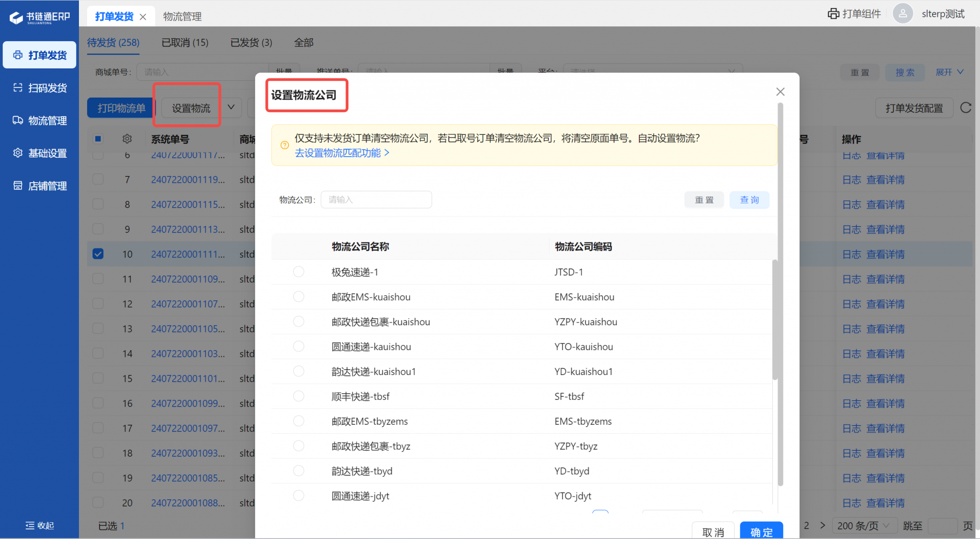This screenshot has width=980, height=539.
Task: Open order 2407220001105...
Action: pos(188,329)
